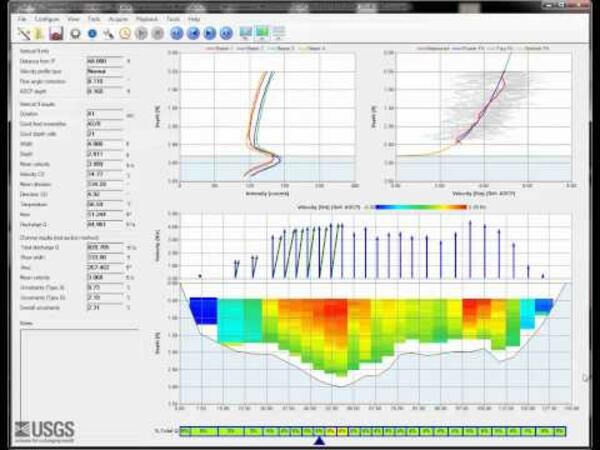Skip to last station using blue fast-forward button

pos(226,33)
